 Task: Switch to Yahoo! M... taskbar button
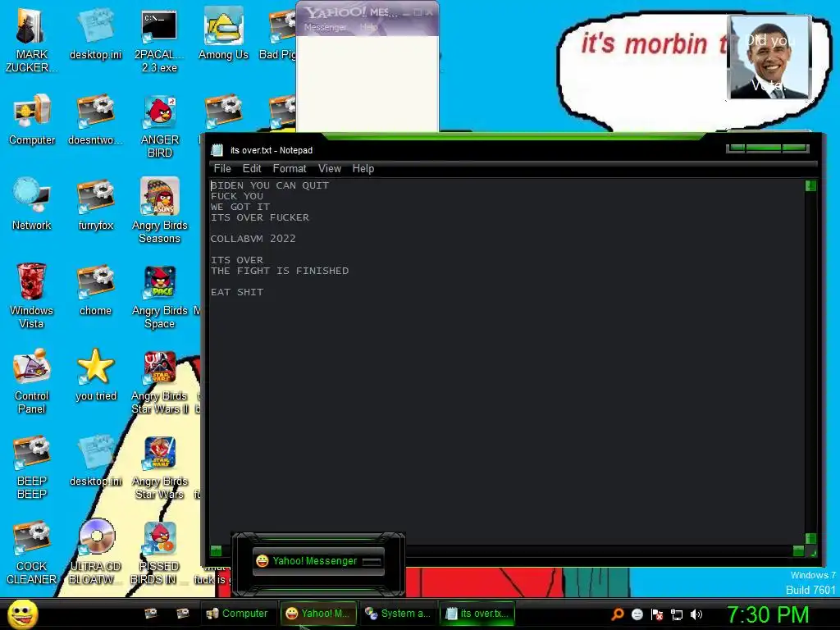point(317,614)
